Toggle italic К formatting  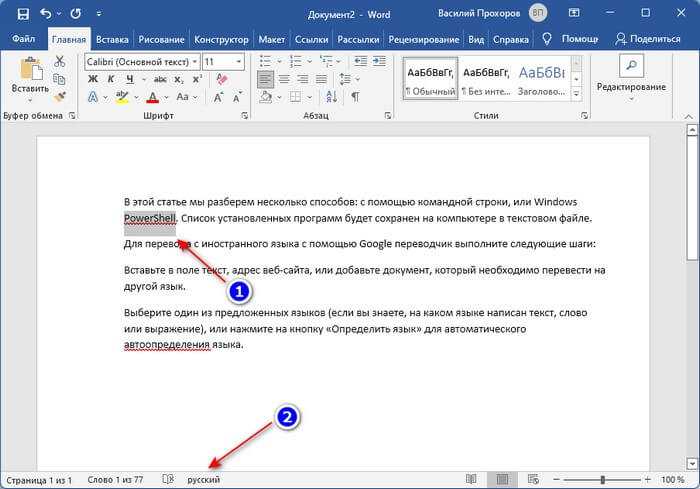tap(111, 79)
